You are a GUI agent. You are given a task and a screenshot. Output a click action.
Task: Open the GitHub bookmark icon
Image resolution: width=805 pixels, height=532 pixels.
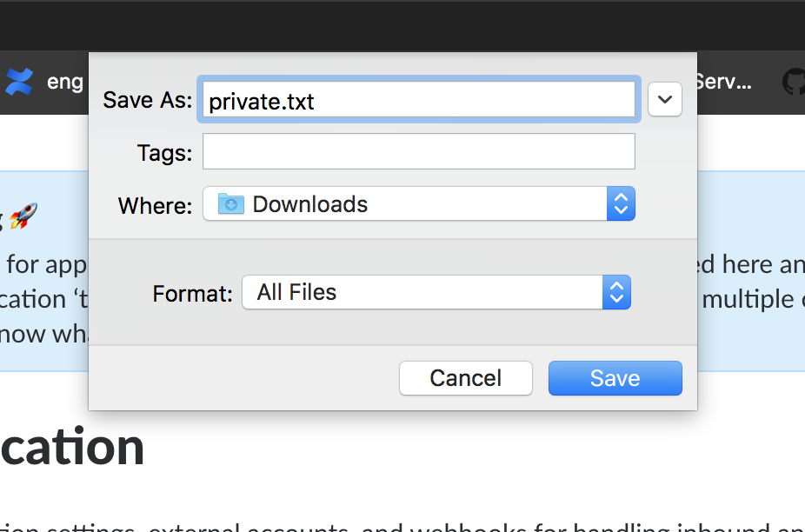(793, 83)
